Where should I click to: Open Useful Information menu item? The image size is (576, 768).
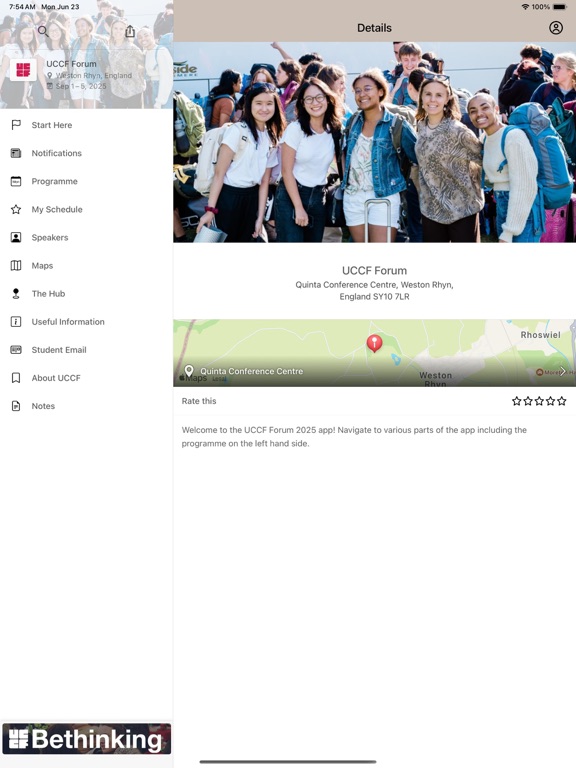[x=86, y=322]
